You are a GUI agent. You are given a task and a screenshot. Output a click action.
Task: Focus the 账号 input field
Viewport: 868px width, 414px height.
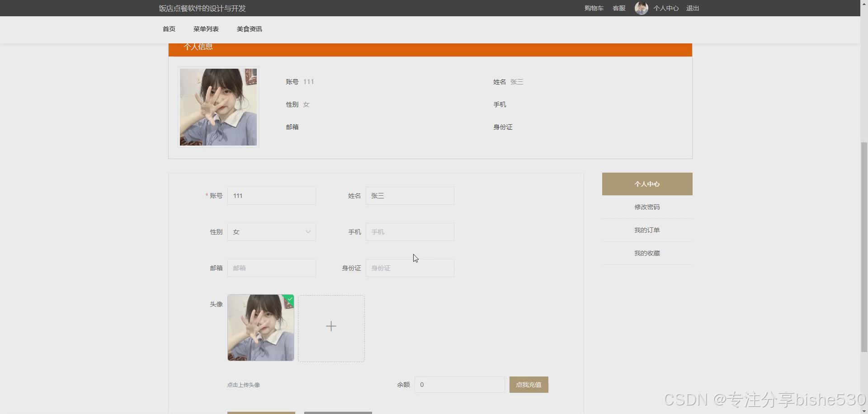point(271,196)
